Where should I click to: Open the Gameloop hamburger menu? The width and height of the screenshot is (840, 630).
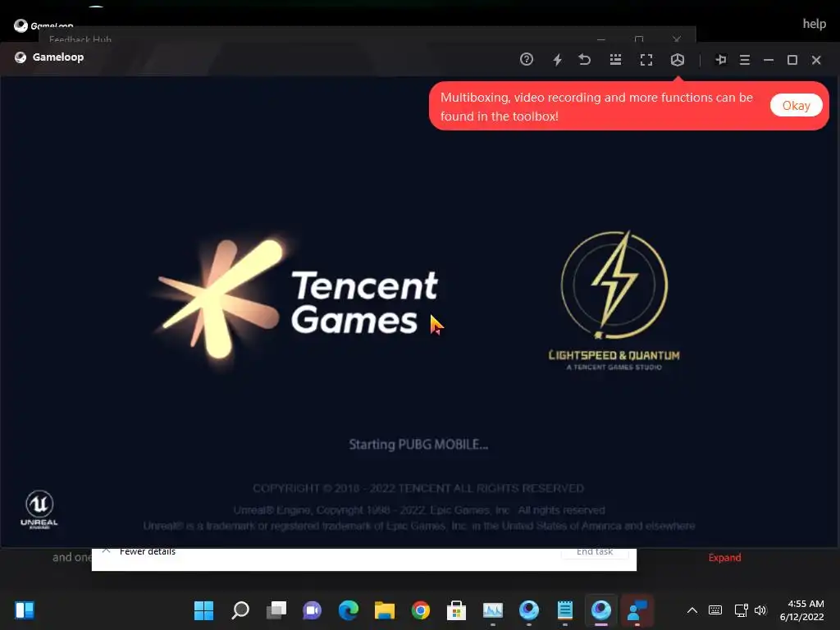pos(745,59)
